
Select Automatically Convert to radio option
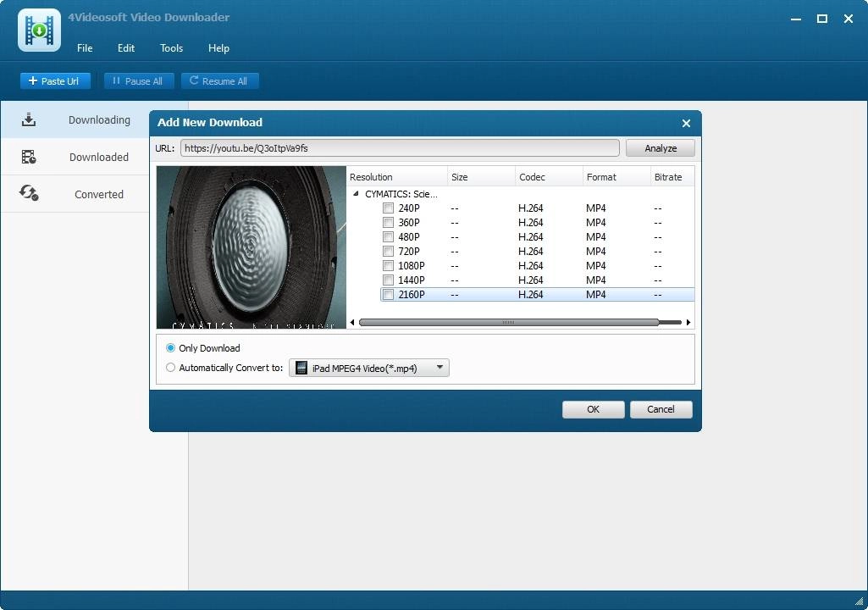pyautogui.click(x=170, y=368)
